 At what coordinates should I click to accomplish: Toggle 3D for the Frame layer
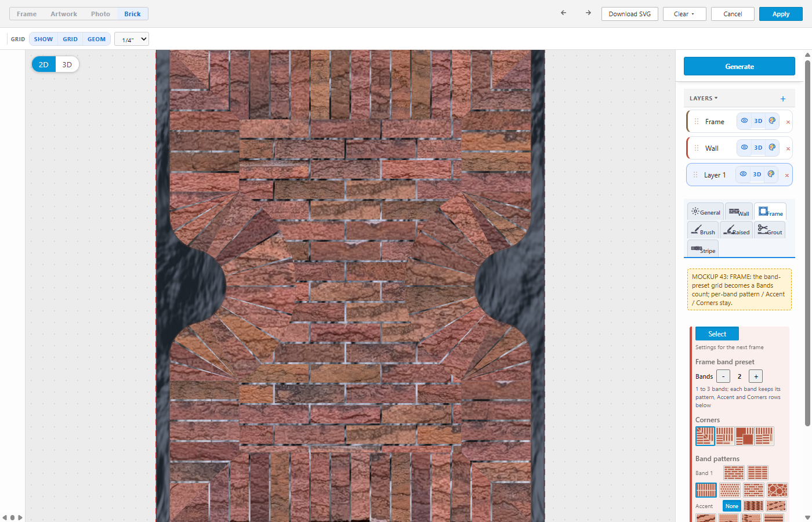(x=758, y=121)
